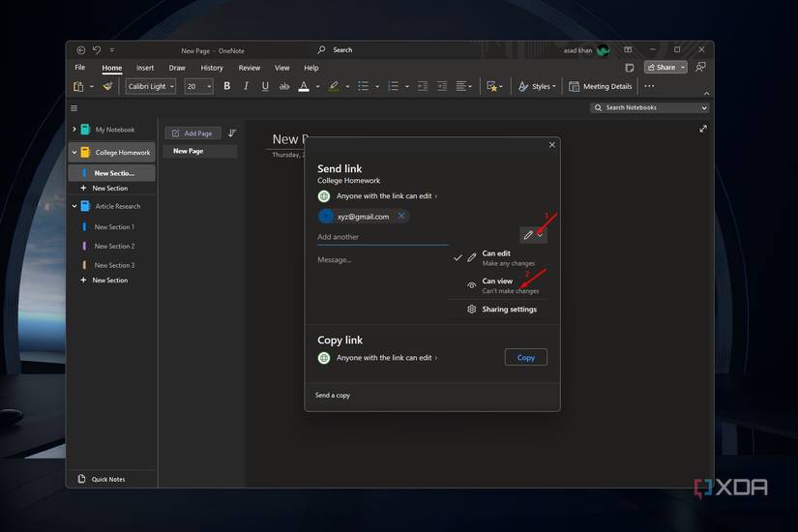Close the Send link dialog
The height and width of the screenshot is (532, 798).
(x=552, y=144)
